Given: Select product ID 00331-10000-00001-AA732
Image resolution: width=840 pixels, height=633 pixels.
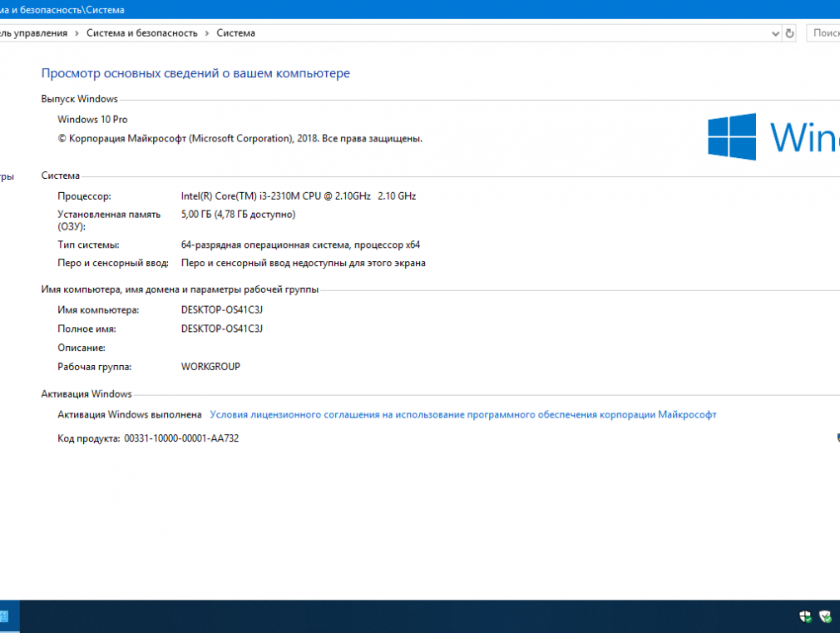Looking at the screenshot, I should pos(181,438).
